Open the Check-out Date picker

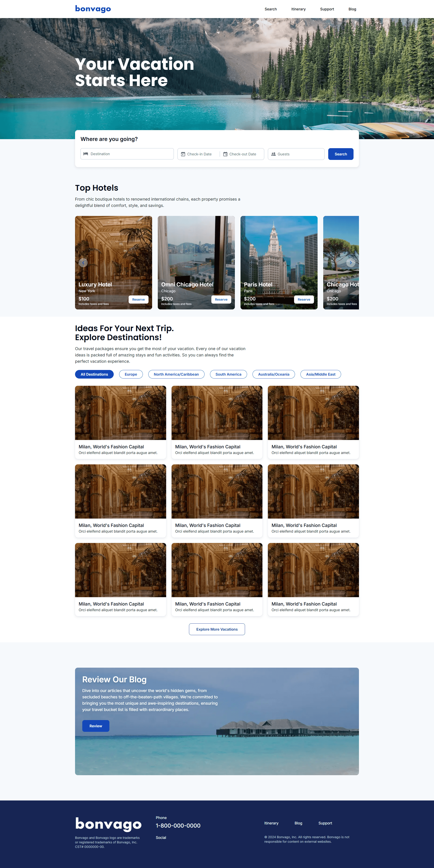click(243, 154)
